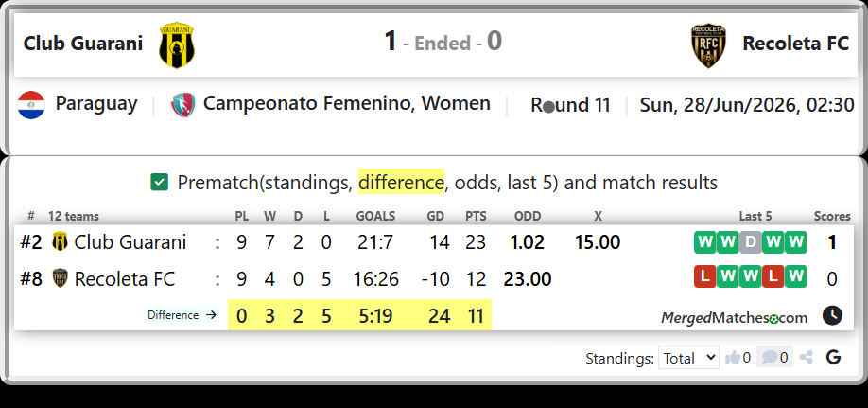868x408 pixels.
Task: Click the thumbs-up like icon
Action: coord(733,358)
